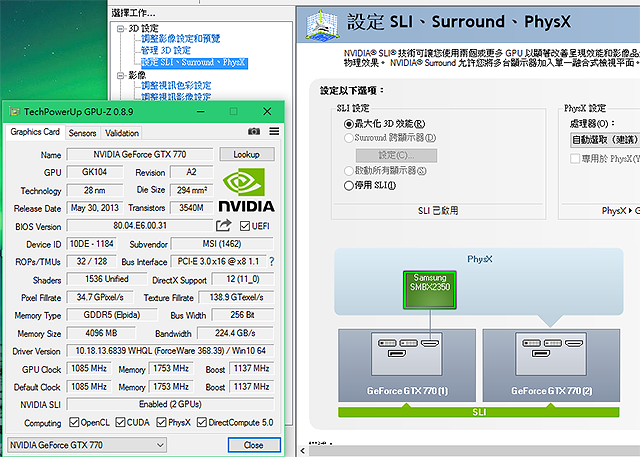Click the GPU-Z screenshot camera icon
Screen dimensions: 640x457
(x=254, y=131)
